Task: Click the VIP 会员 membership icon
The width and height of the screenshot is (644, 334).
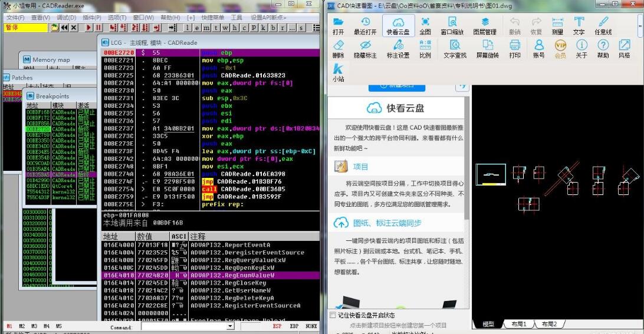Action: (560, 45)
